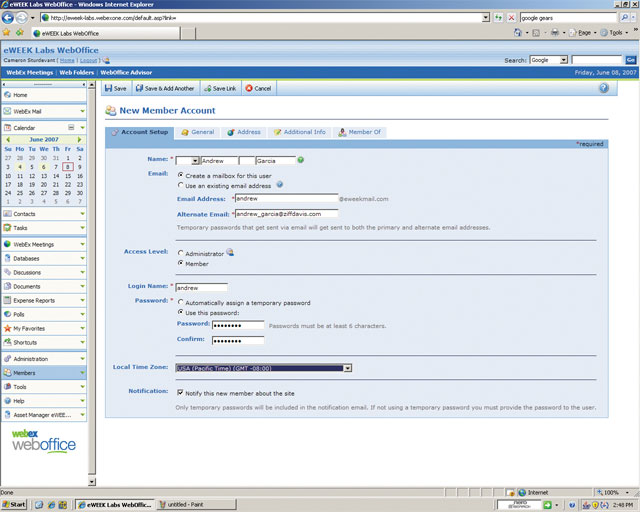Open address bar history dropdown
640x512 pixels.
point(486,18)
